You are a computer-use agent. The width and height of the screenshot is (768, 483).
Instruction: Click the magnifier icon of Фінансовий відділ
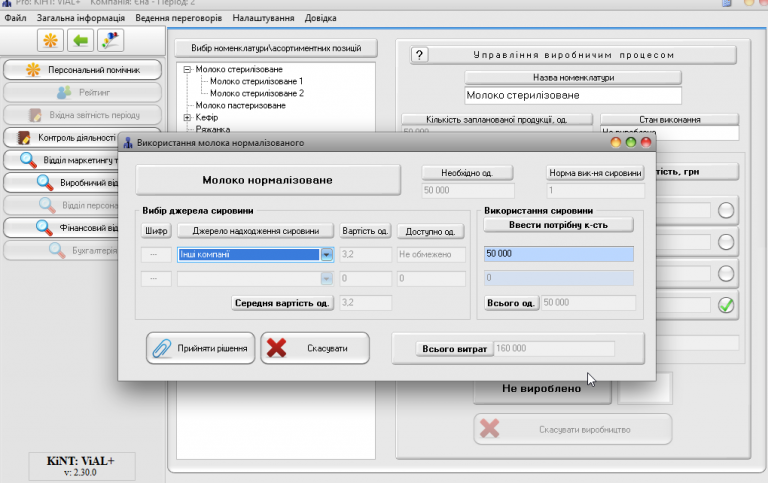(44, 228)
